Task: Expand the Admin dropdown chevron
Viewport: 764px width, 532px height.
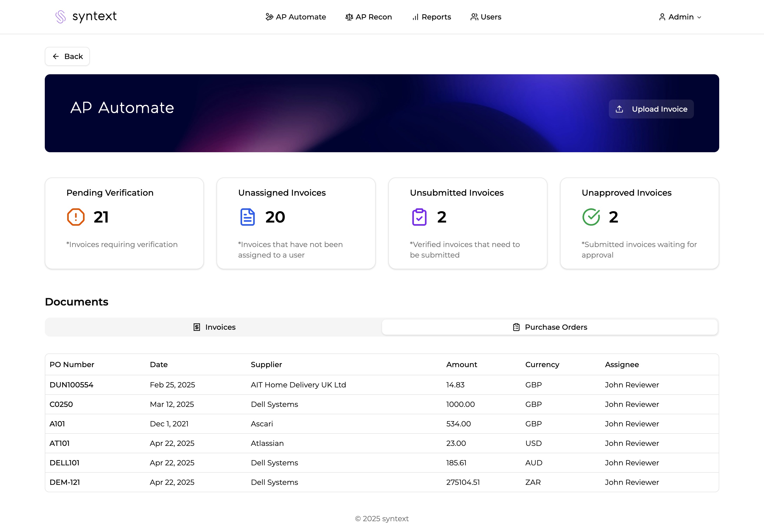Action: pos(699,17)
